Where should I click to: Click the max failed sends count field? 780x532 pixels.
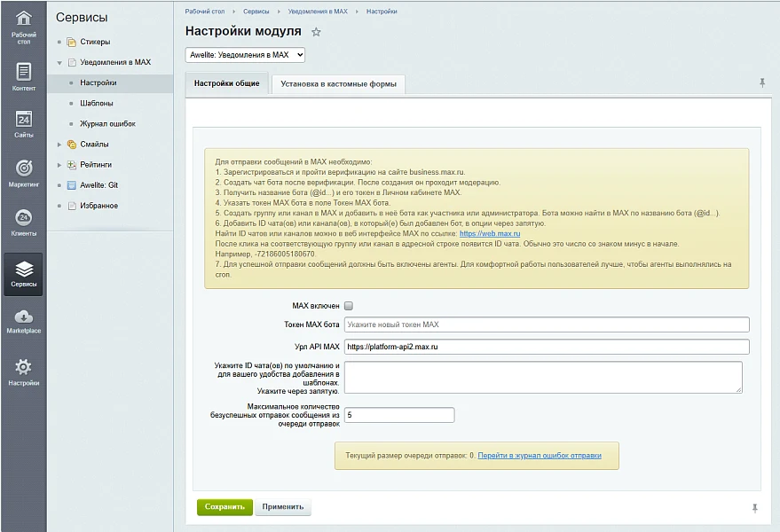[x=399, y=415]
